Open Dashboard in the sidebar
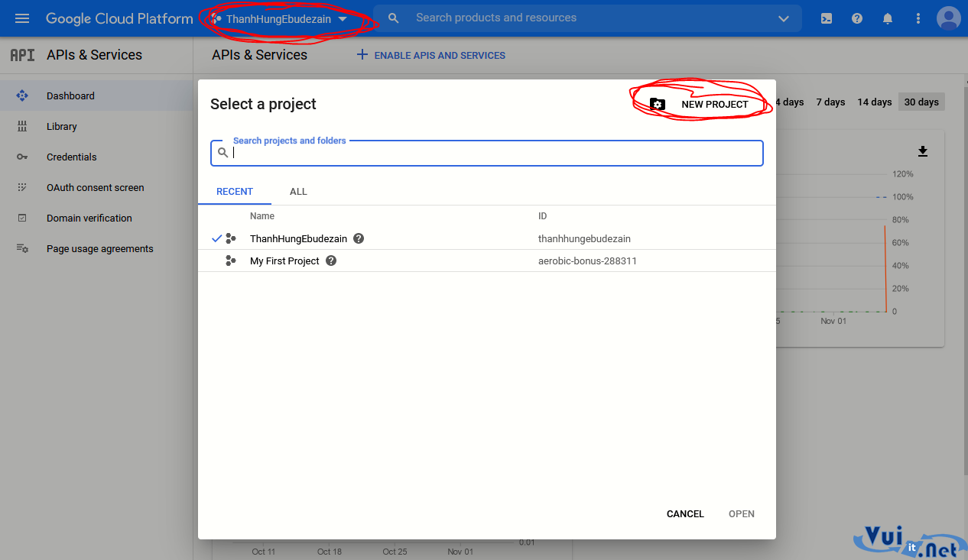Screen dimensions: 968x560 96,95
